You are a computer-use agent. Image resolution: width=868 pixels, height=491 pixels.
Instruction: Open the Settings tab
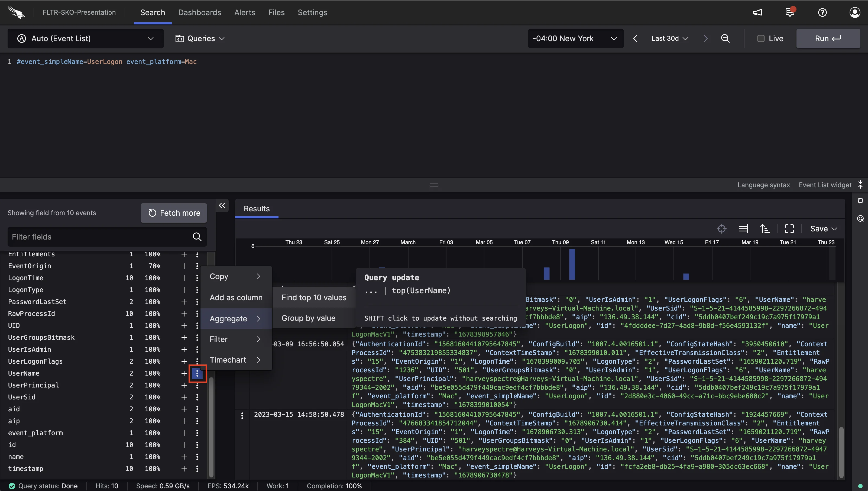tap(312, 12)
